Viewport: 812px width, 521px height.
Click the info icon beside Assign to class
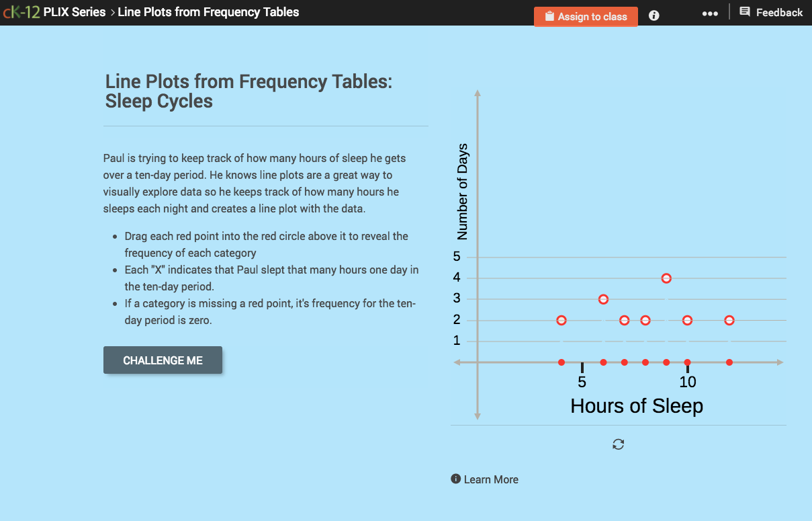653,15
